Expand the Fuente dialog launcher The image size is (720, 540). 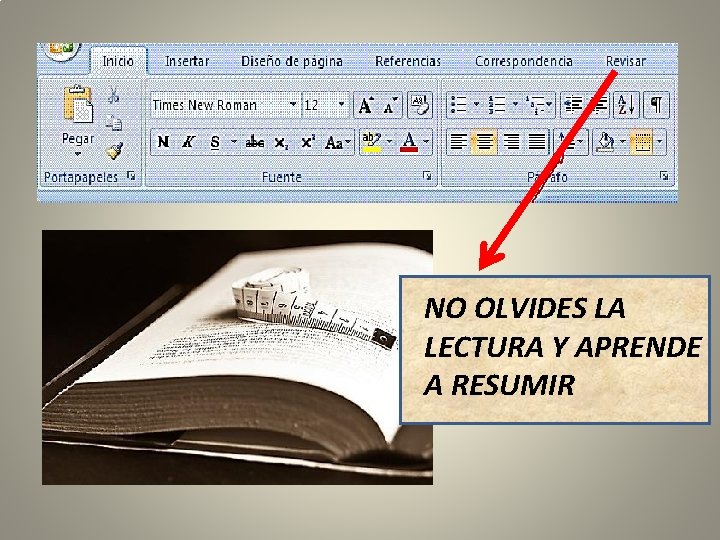pyautogui.click(x=427, y=176)
